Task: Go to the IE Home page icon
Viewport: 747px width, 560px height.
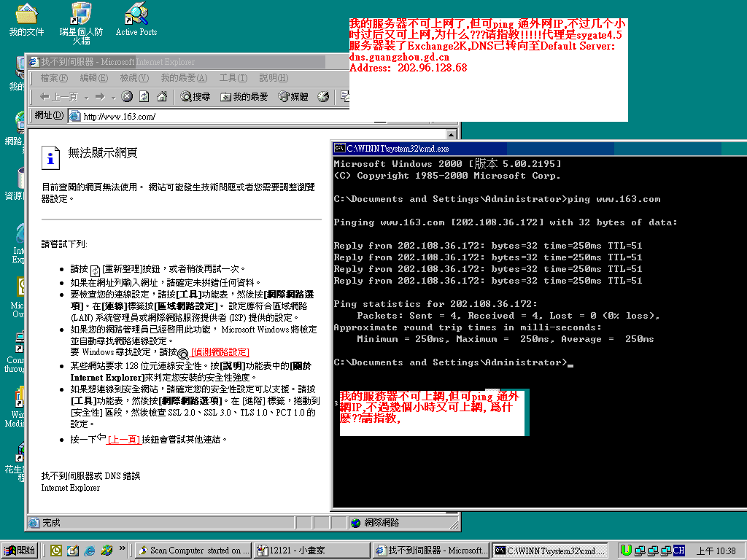Action: point(162,97)
